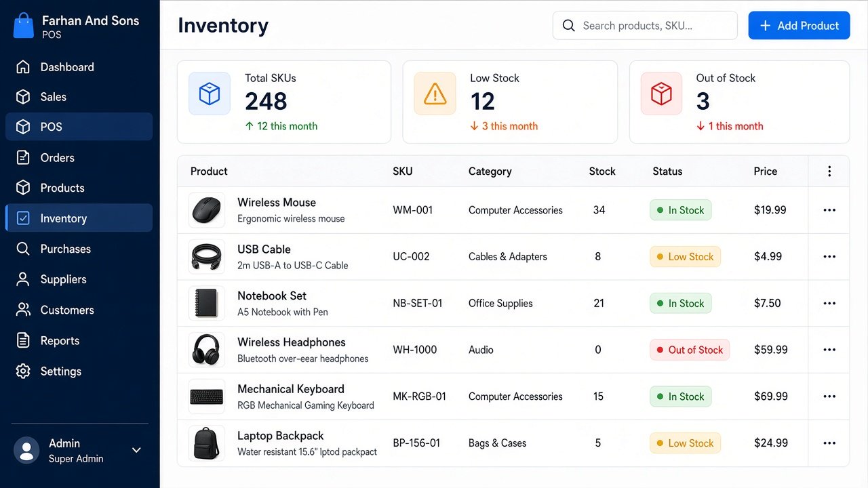Click the Out of Stock status badge
868x488 pixels.
(x=690, y=350)
